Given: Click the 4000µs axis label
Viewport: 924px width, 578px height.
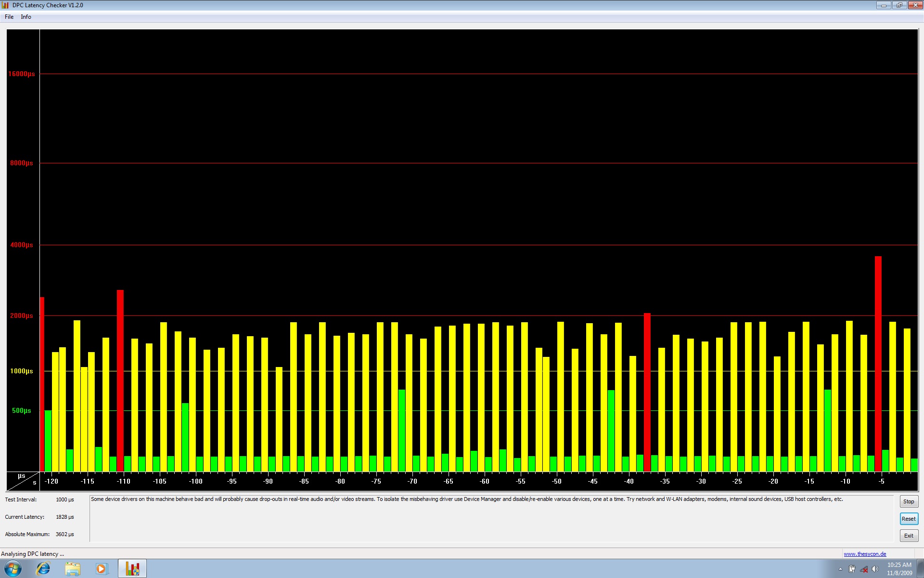Looking at the screenshot, I should pyautogui.click(x=22, y=245).
